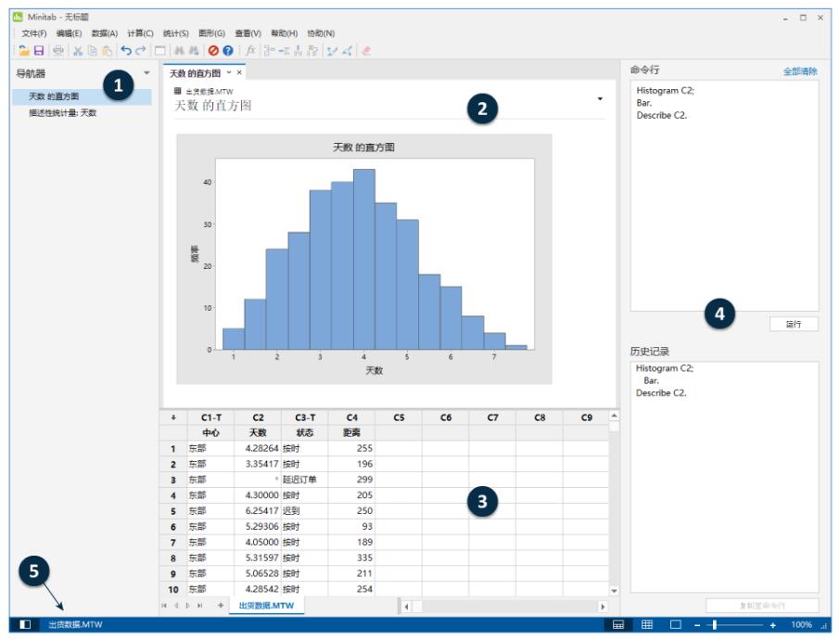Click the worksheet vertical scroll down arrow
Screen dimensions: 840x641
(x=615, y=591)
